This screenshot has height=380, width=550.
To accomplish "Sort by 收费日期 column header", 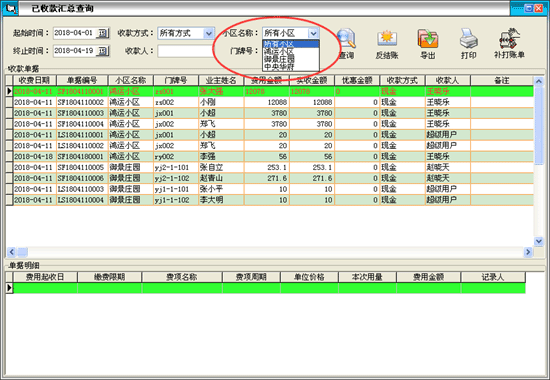I will point(34,80).
